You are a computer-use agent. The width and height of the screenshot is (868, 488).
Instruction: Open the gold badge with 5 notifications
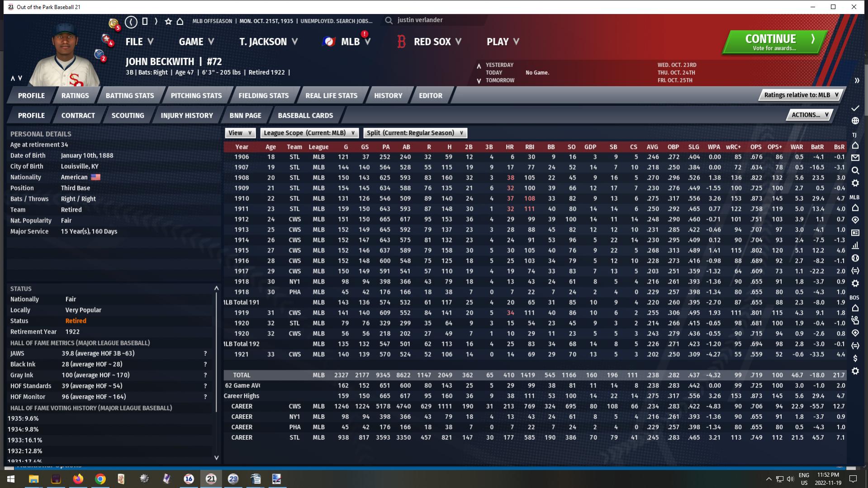[114, 24]
